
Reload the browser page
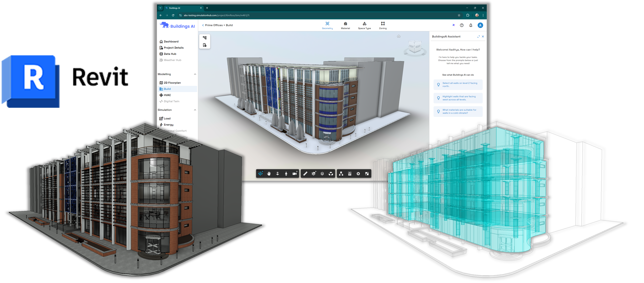[x=173, y=15]
